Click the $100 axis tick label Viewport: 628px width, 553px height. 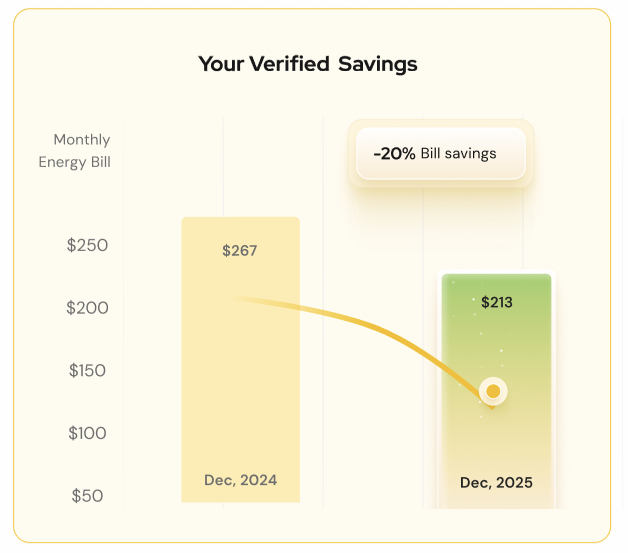coord(87,433)
